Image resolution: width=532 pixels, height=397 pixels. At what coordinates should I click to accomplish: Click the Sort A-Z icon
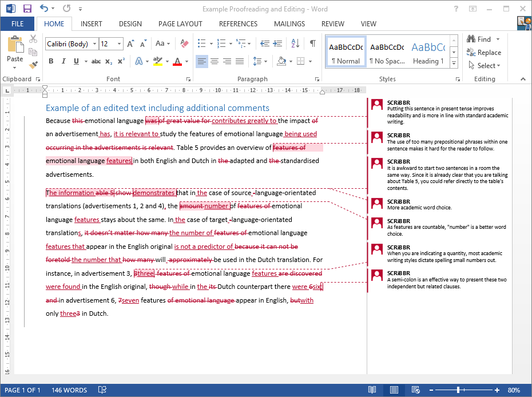click(x=295, y=43)
